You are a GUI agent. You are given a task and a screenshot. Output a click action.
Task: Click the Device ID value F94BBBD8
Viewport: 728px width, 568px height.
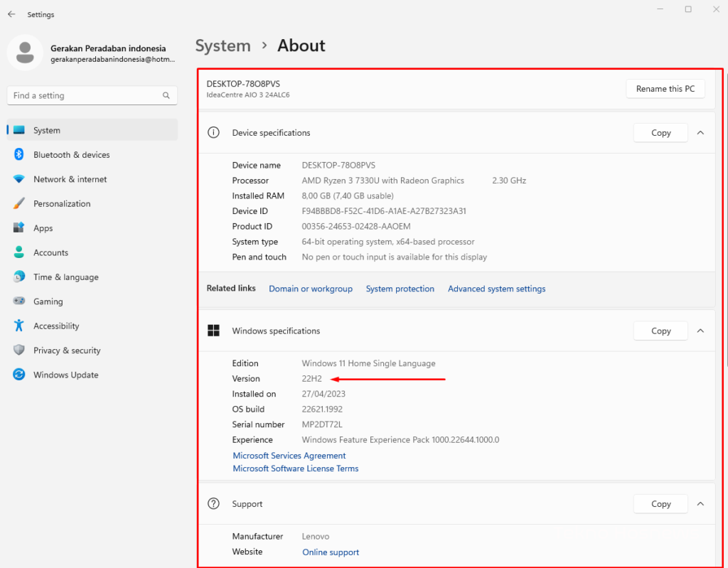coord(384,211)
